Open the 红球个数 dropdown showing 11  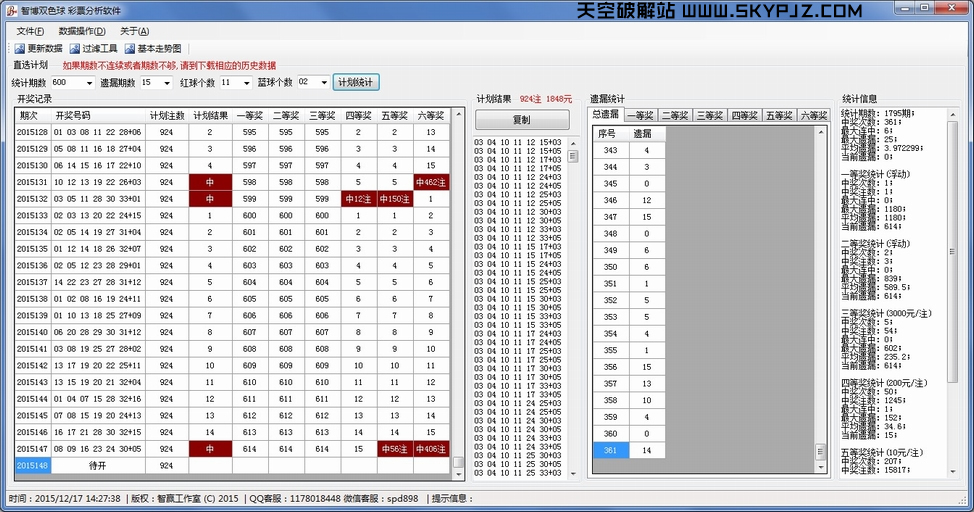(x=247, y=83)
